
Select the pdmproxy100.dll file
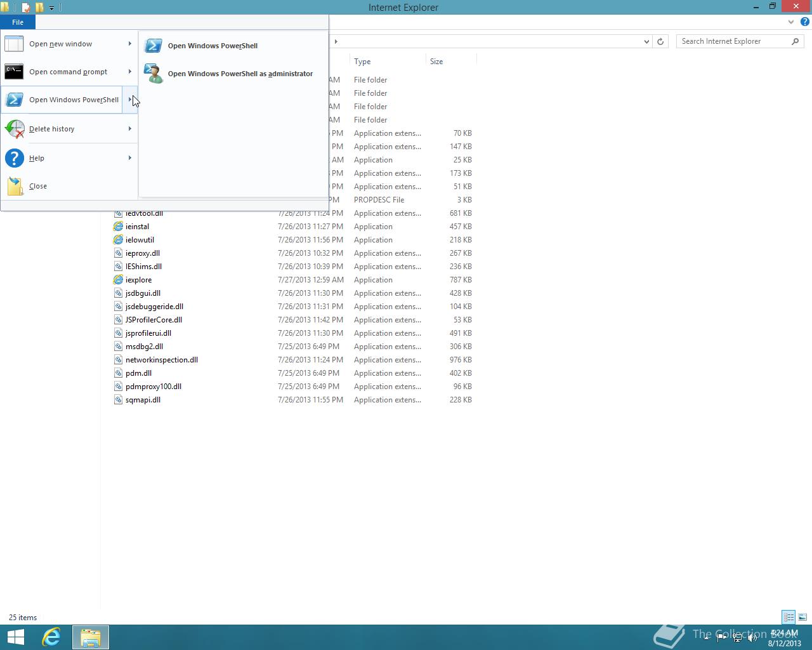coord(154,387)
